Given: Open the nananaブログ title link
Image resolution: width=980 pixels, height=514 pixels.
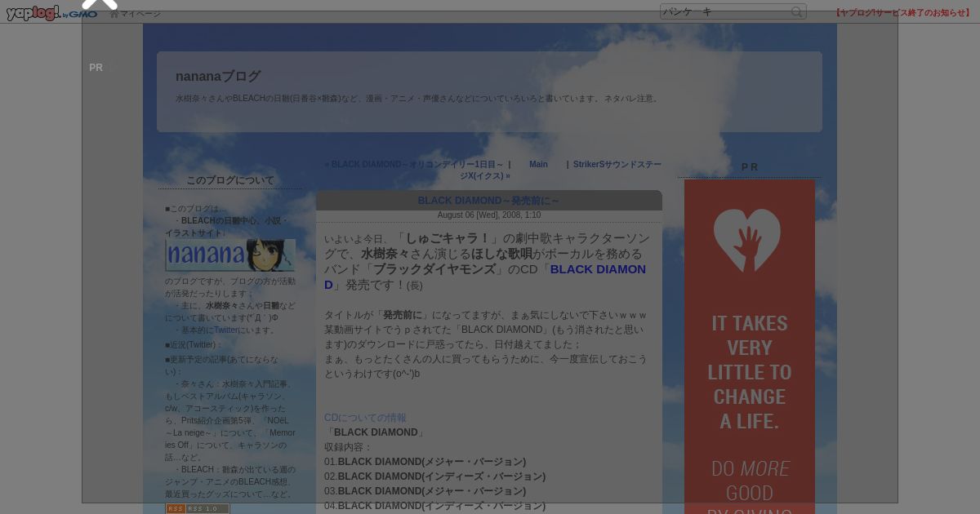Looking at the screenshot, I should [x=218, y=76].
